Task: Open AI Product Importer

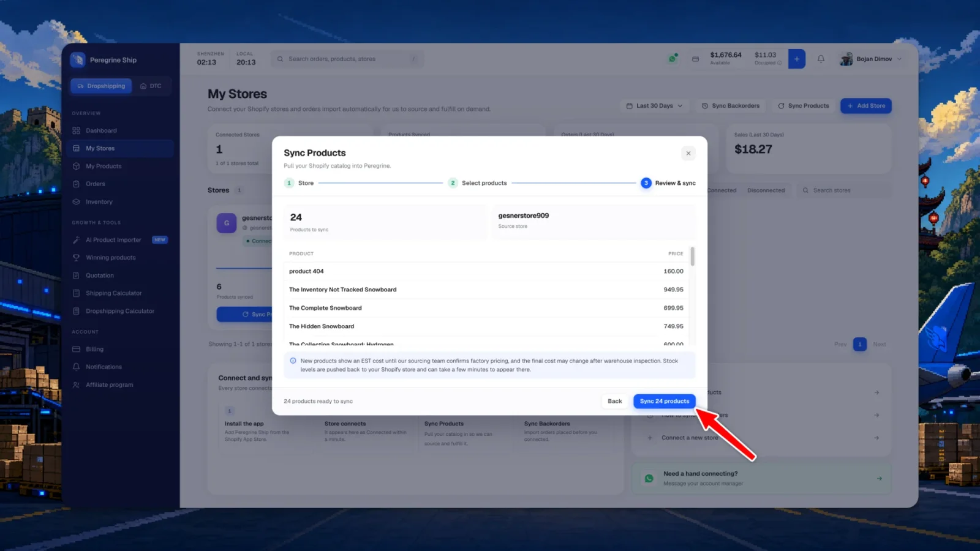Action: point(121,240)
